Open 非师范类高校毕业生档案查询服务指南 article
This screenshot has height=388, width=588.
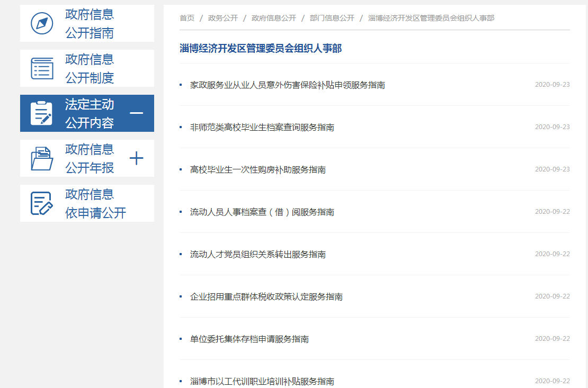coord(262,127)
